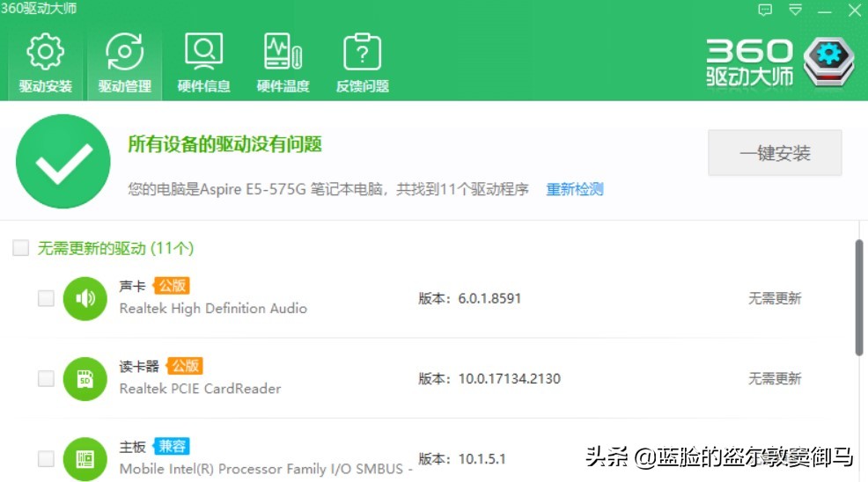This screenshot has height=482, width=868.
Task: Check the 无需更新的驱动 select-all checkbox
Action: [20, 247]
